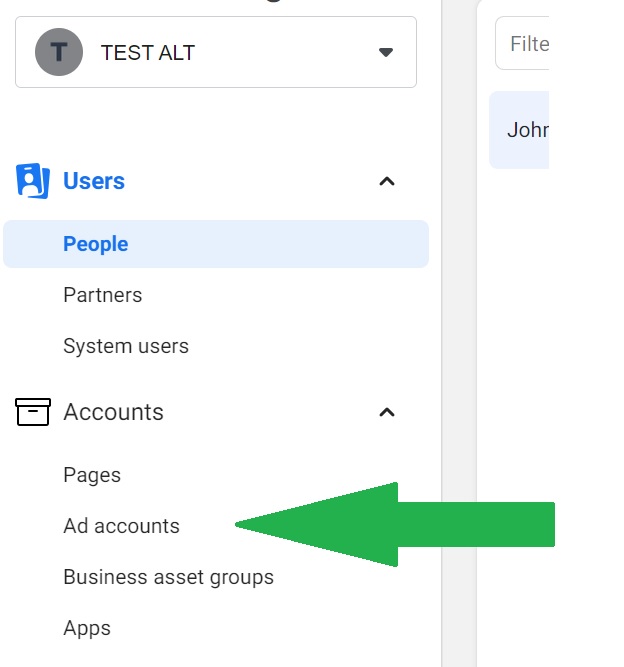Click the Accounts section heading
624x667 pixels.
point(113,412)
